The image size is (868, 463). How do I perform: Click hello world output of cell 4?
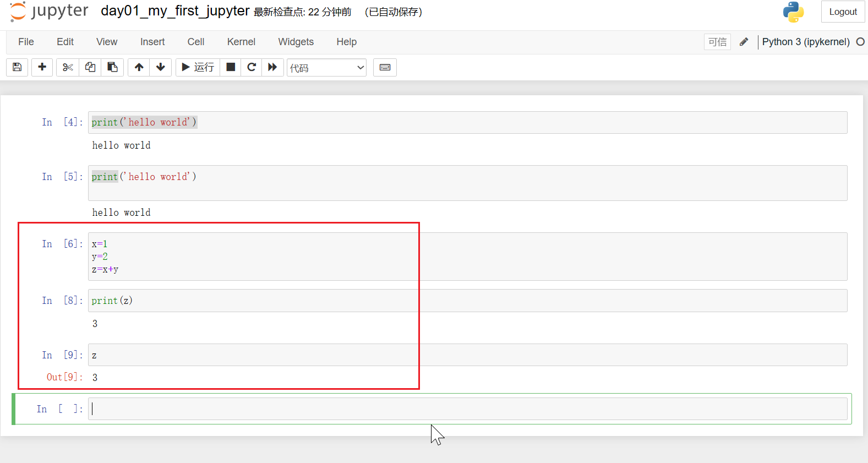[x=121, y=145]
